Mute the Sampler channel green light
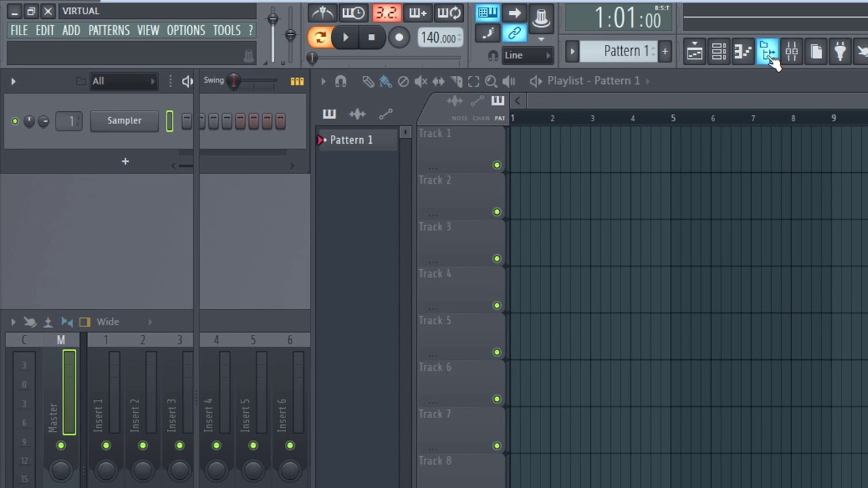The width and height of the screenshot is (868, 488). pyautogui.click(x=15, y=121)
